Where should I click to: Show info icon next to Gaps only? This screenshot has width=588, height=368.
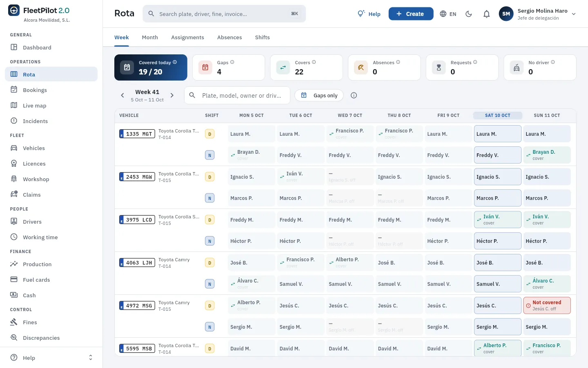354,95
